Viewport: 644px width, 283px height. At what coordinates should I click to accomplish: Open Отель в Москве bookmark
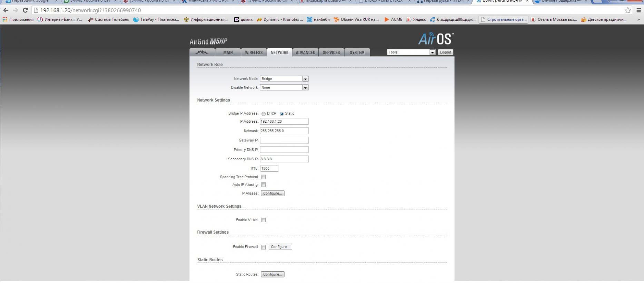(x=554, y=19)
